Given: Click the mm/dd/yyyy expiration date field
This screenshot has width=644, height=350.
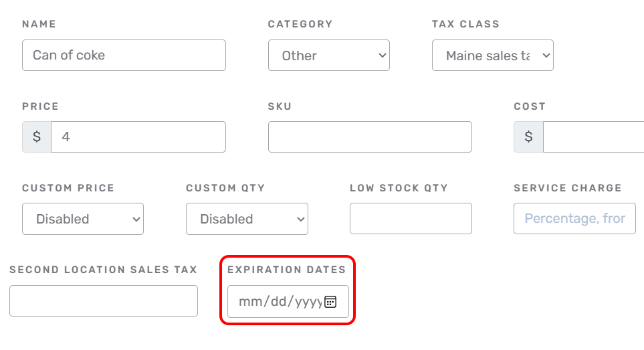Looking at the screenshot, I should pos(288,302).
